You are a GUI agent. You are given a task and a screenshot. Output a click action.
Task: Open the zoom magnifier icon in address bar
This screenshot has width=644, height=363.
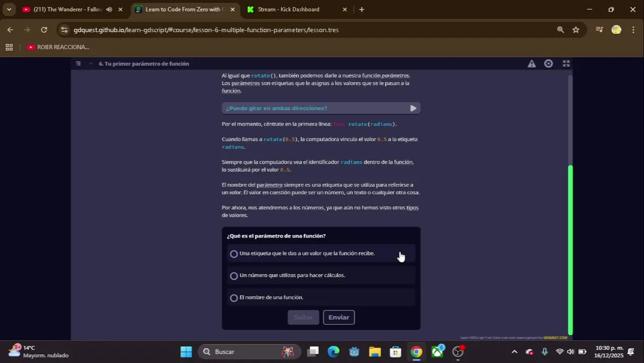pyautogui.click(x=560, y=30)
